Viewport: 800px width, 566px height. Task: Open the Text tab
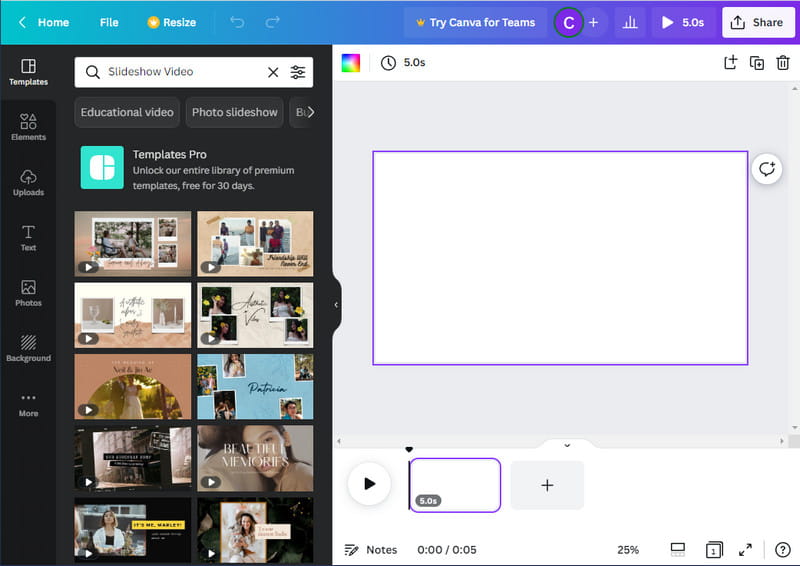(x=29, y=238)
